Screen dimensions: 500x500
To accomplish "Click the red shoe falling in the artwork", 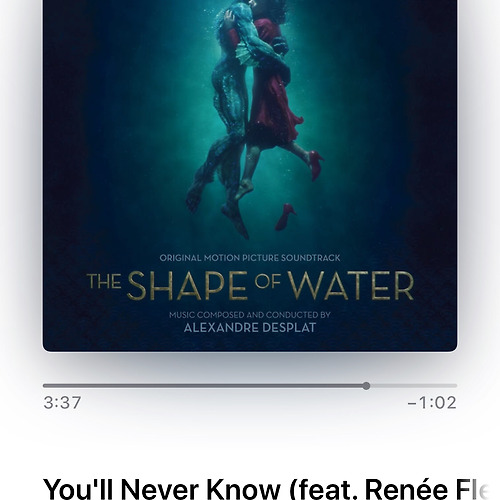I will point(285,217).
